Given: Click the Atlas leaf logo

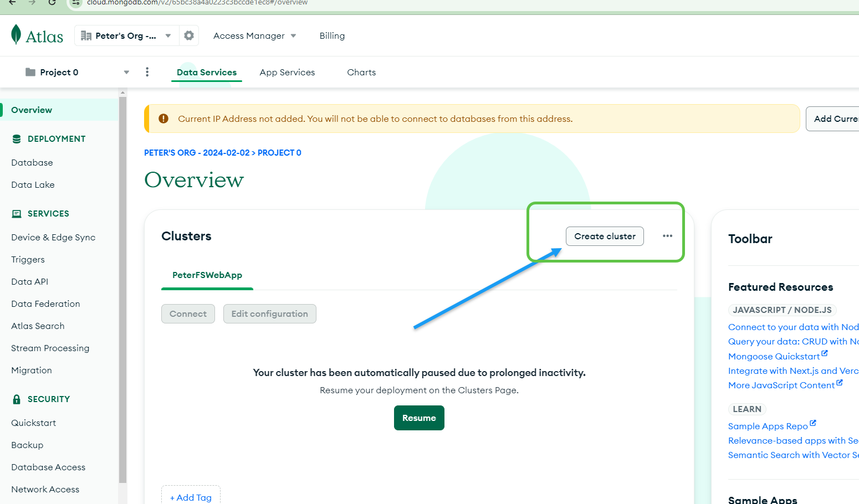Looking at the screenshot, I should click(16, 35).
